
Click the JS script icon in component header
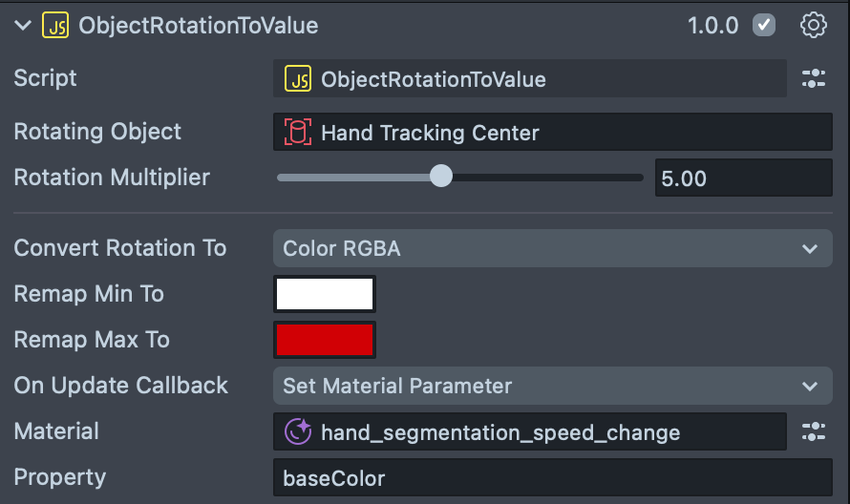click(54, 26)
